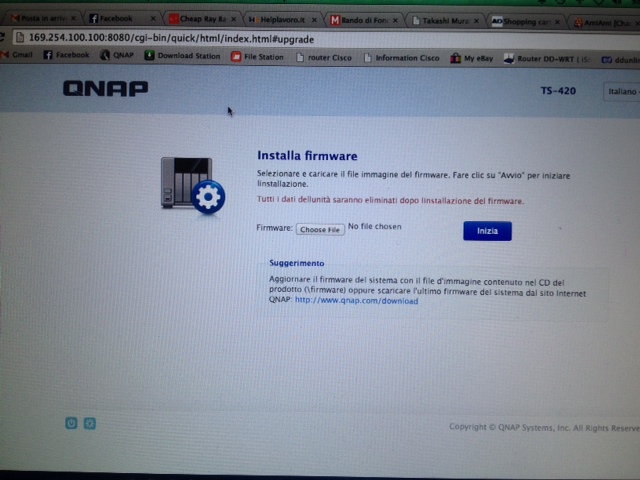Follow the www.qnap.com/download link
Viewport: 640px width, 480px height.
tap(356, 301)
